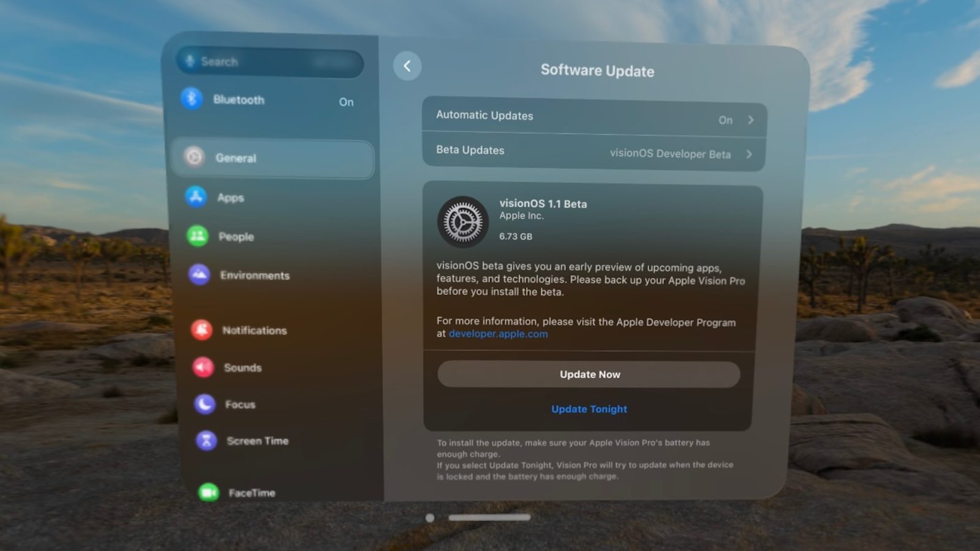Image resolution: width=980 pixels, height=551 pixels.
Task: Click the Bluetooth icon in sidebar
Action: click(192, 99)
